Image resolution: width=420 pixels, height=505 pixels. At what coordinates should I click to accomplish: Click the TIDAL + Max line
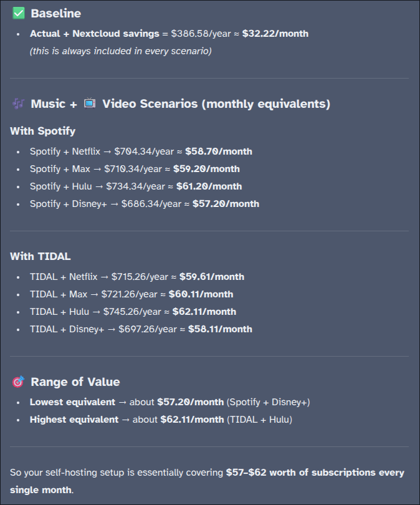point(131,294)
